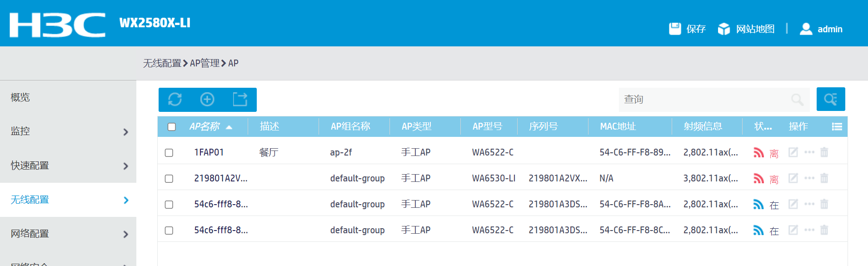Click the admin user avatar icon
Viewport: 868px width, 266px height.
pos(806,29)
